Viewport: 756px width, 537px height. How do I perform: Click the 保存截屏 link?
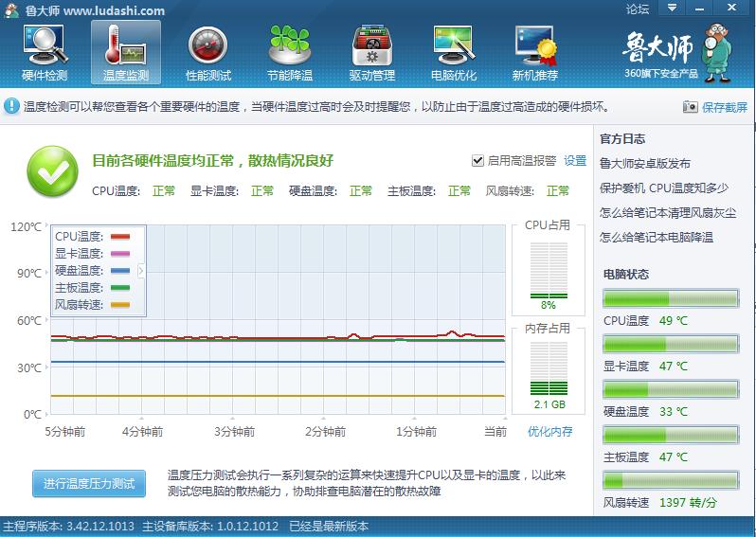pos(724,107)
